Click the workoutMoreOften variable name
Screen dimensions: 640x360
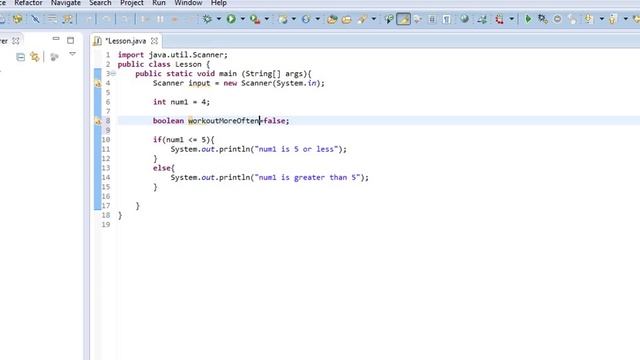[224, 121]
